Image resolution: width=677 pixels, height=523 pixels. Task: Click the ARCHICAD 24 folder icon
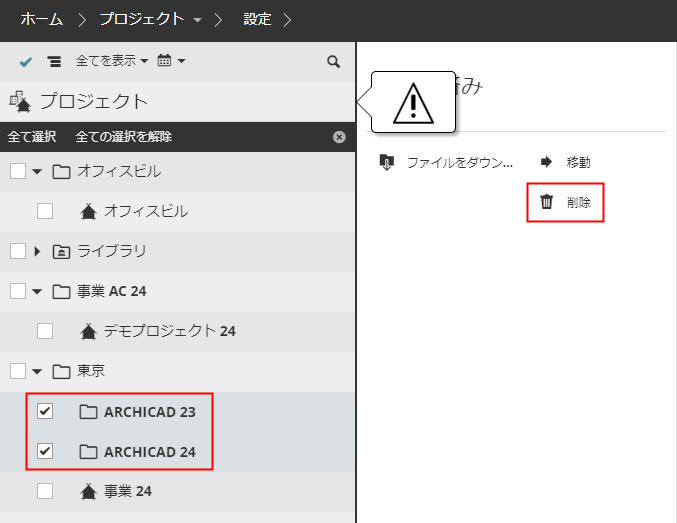pyautogui.click(x=89, y=452)
